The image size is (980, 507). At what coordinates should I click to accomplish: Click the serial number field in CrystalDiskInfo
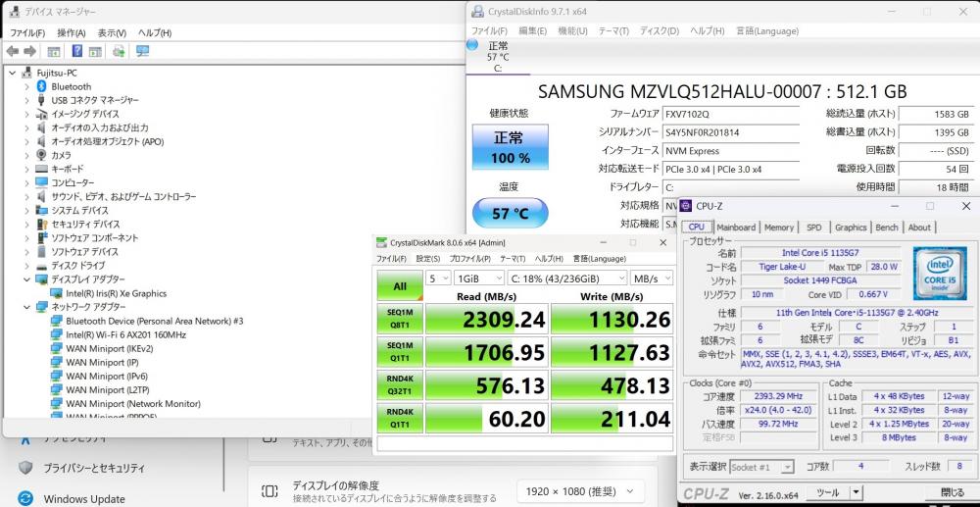coord(730,132)
